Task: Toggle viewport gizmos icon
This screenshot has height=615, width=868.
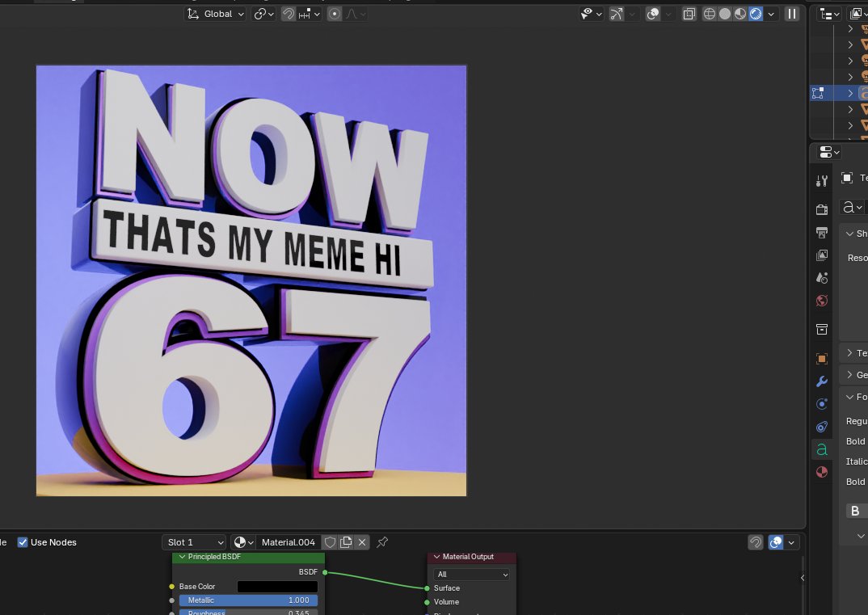Action: (x=616, y=14)
